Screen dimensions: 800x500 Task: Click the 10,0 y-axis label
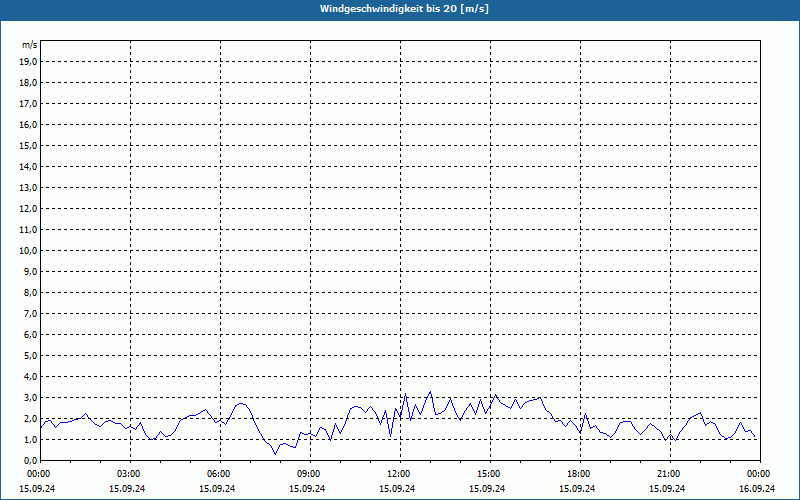28,251
